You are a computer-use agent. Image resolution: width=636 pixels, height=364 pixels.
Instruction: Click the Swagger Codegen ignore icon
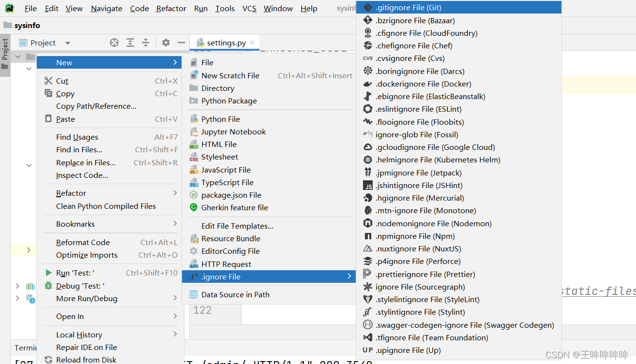point(368,325)
